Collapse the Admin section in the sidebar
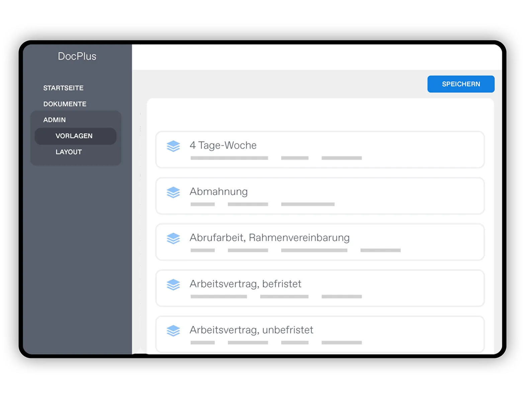 [55, 120]
